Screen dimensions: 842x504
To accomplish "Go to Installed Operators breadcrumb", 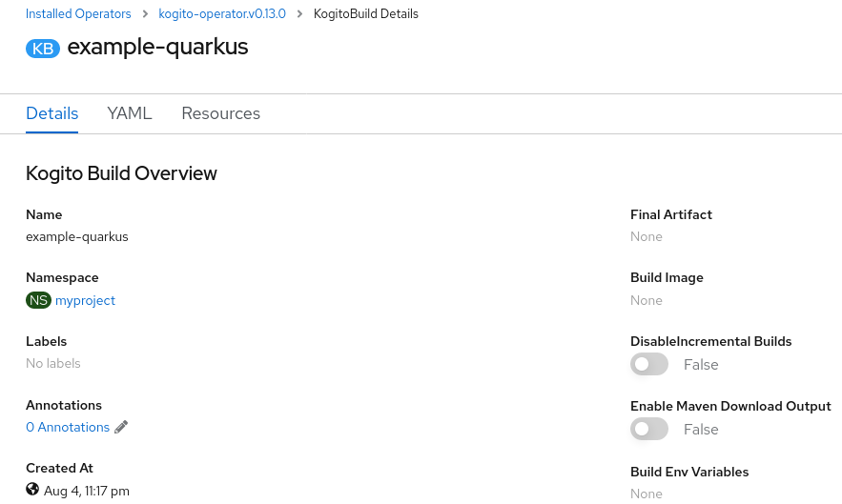I will (x=78, y=14).
